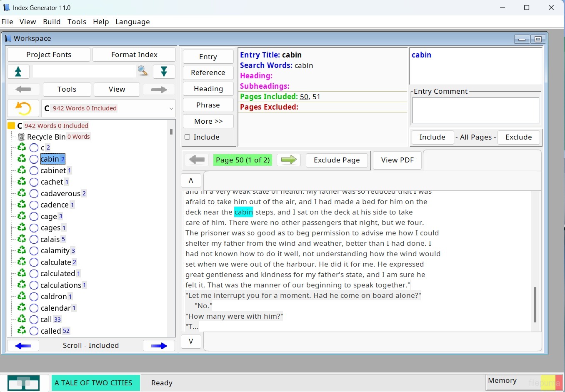
Task: Click the recycle icon beside cabinet
Action: click(x=22, y=170)
